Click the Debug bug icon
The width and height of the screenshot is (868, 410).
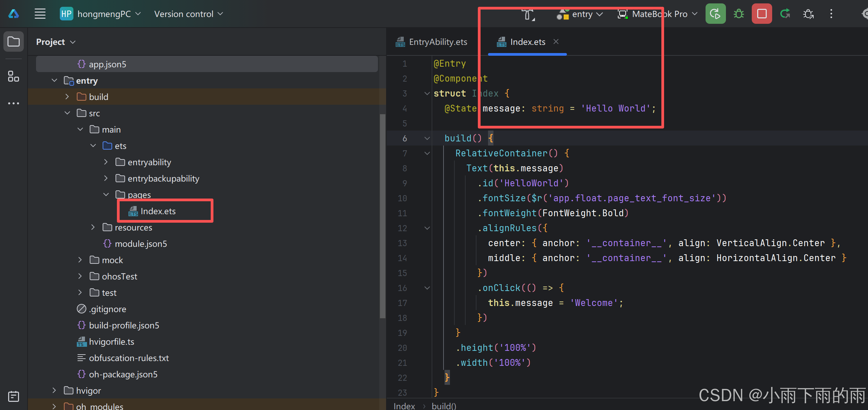point(739,14)
